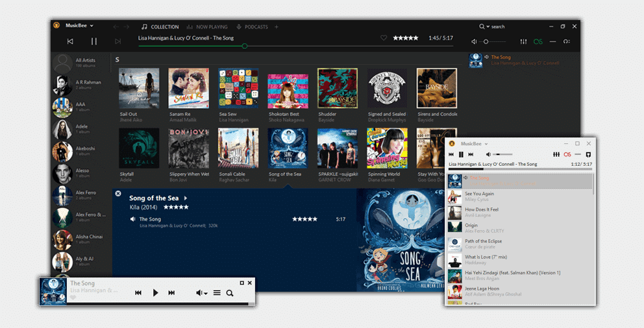Click the search icon in mini player bar

pyautogui.click(x=230, y=293)
